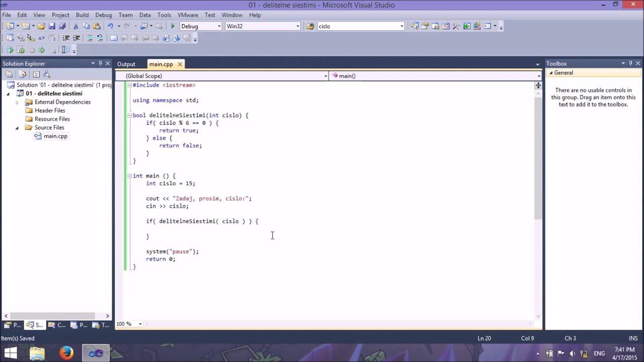Start debugging with the green play icon

click(173, 26)
